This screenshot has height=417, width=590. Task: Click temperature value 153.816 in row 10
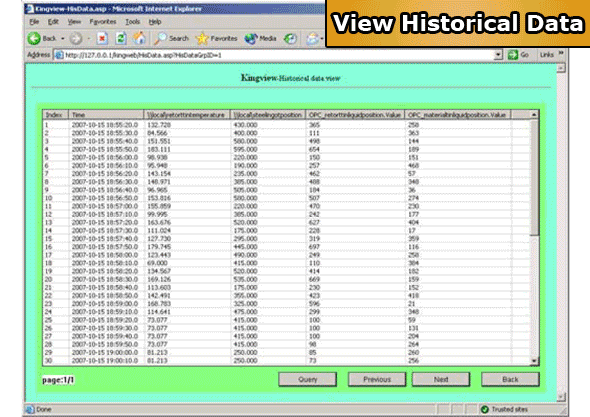159,198
